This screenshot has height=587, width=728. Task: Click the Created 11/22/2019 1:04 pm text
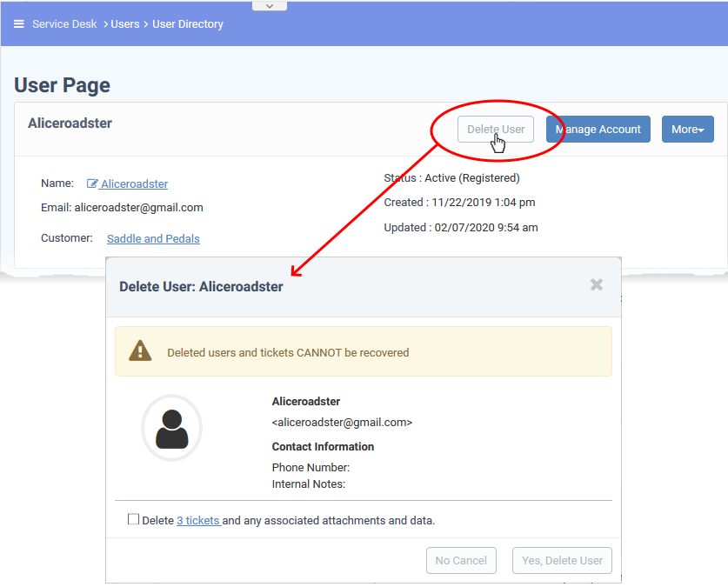pyautogui.click(x=459, y=203)
